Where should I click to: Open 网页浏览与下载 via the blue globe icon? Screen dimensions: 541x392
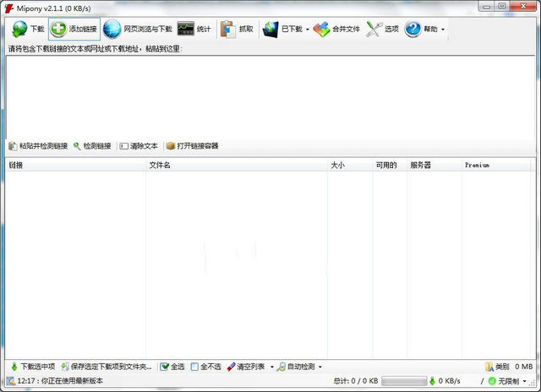pos(112,29)
